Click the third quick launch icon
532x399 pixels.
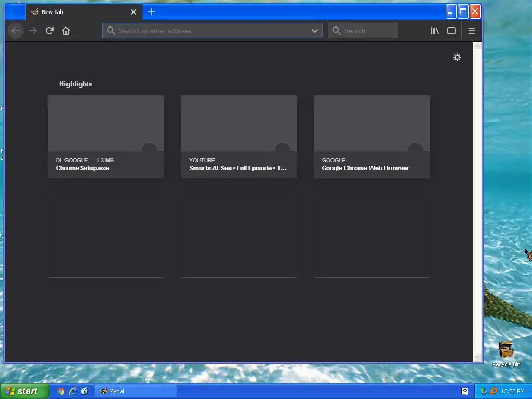[x=84, y=391]
